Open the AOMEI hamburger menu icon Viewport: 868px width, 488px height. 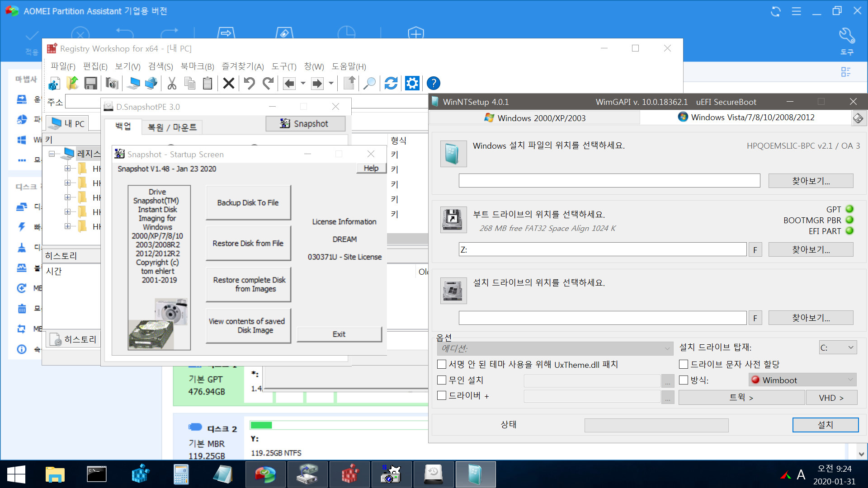click(796, 11)
